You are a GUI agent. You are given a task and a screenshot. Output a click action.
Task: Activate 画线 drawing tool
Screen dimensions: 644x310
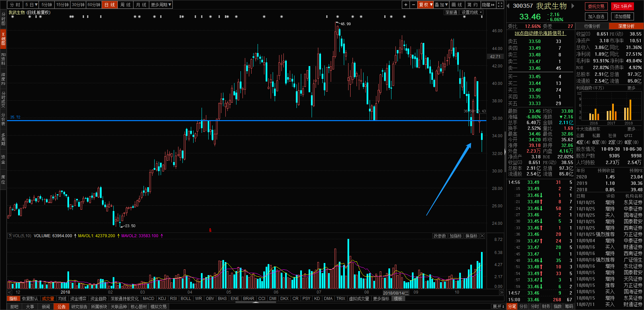click(457, 5)
